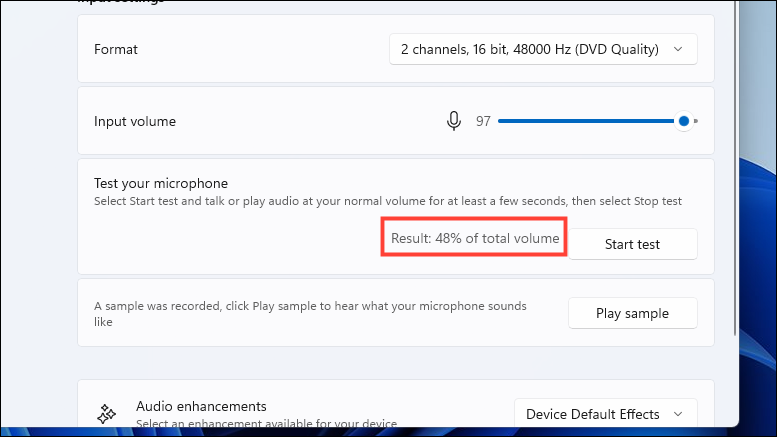This screenshot has height=437, width=777.
Task: Click the Format row label
Action: tap(117, 49)
